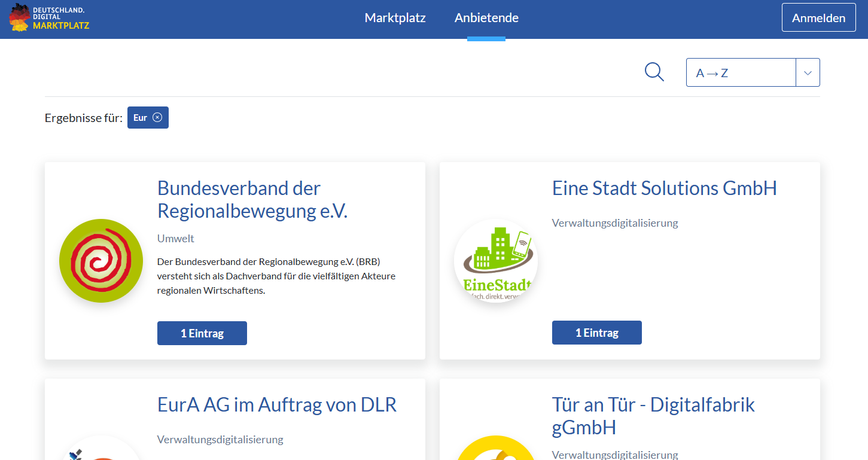Open the Tür an Tür yellow logo
This screenshot has width=868, height=460.
point(496,447)
